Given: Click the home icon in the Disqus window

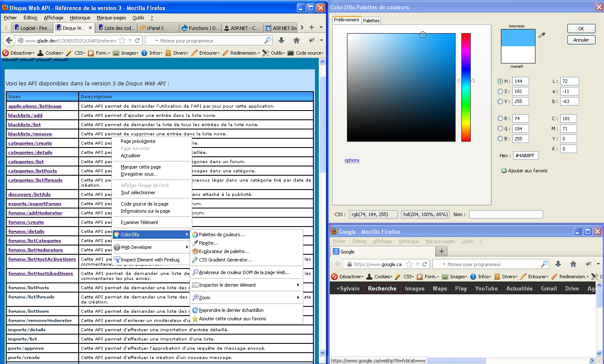Looking at the screenshot, I should tap(297, 40).
